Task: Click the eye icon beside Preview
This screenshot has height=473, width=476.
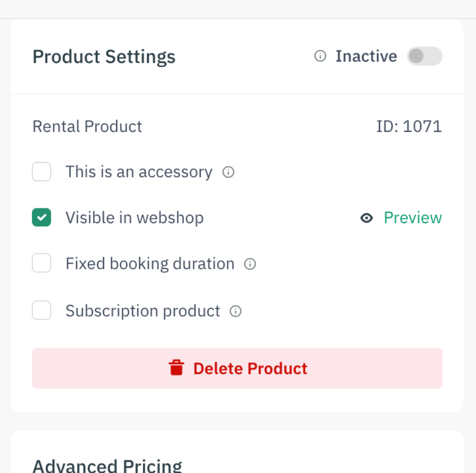Action: point(367,218)
